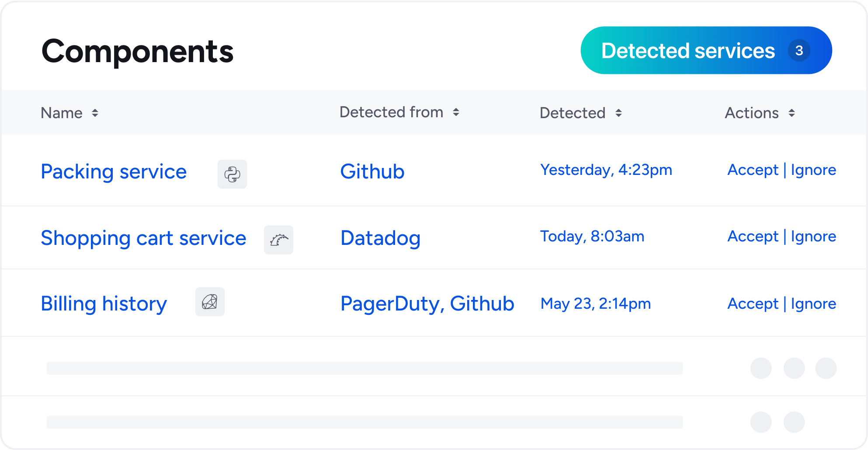Viewport: 868px width, 450px height.
Task: Ignore the Billing history detection
Action: pyautogui.click(x=813, y=303)
